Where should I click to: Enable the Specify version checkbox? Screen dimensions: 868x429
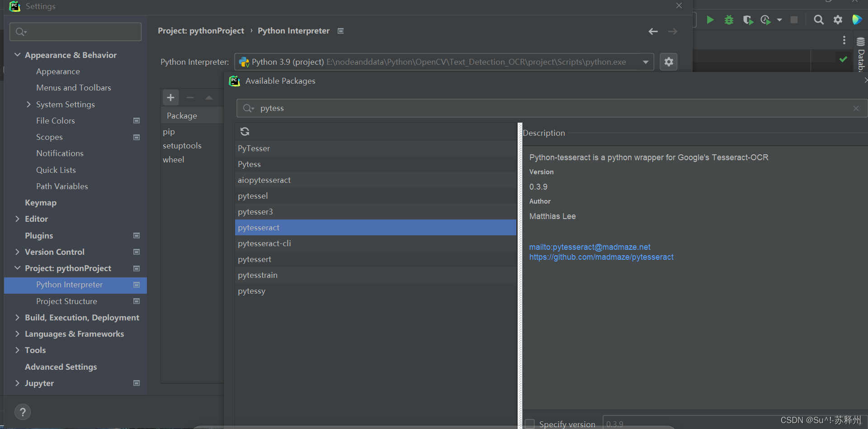tap(529, 424)
